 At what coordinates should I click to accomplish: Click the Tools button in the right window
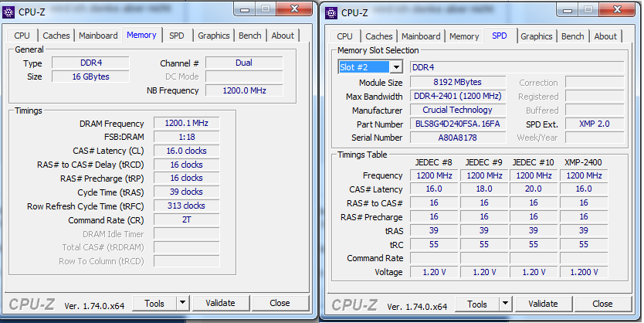[x=477, y=304]
